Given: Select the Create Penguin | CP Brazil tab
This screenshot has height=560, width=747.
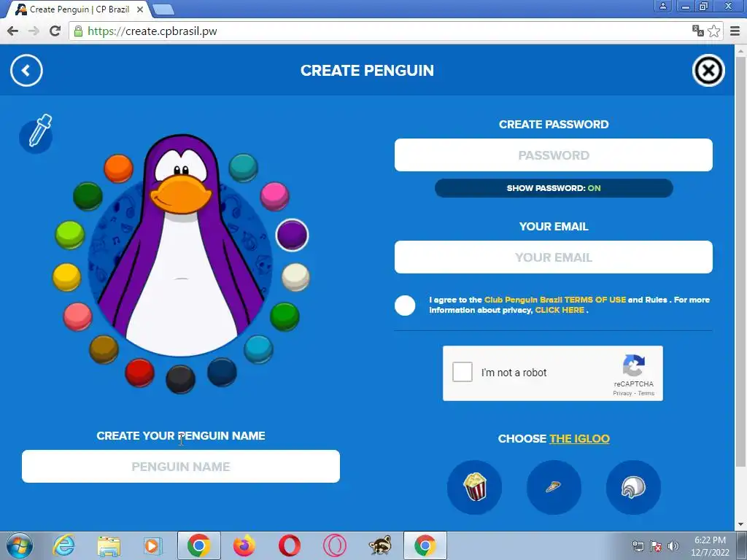Looking at the screenshot, I should [x=79, y=9].
